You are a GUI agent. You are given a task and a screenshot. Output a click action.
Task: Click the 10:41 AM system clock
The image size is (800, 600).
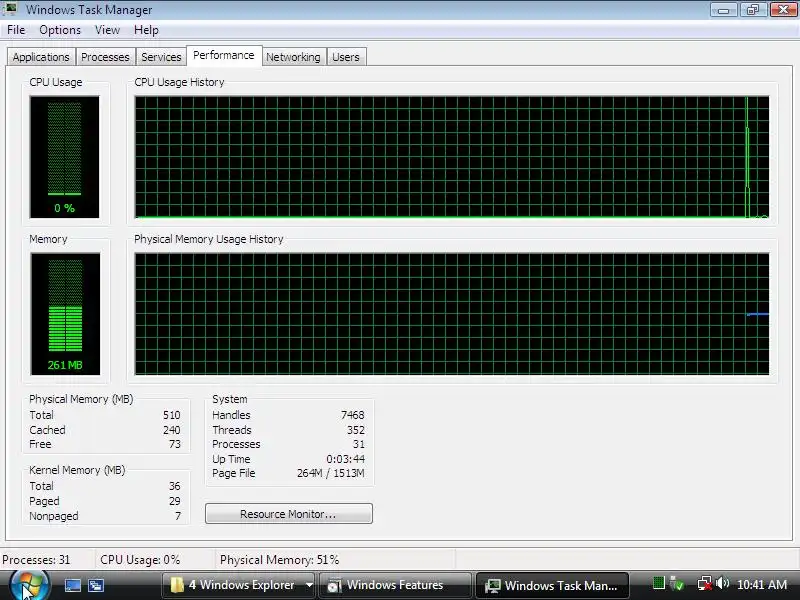pyautogui.click(x=762, y=585)
